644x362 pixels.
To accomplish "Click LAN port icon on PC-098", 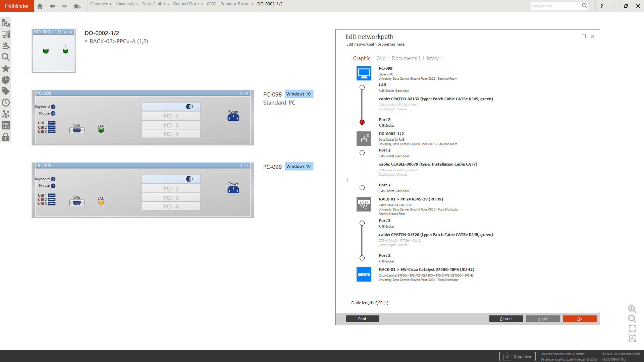I will [101, 130].
